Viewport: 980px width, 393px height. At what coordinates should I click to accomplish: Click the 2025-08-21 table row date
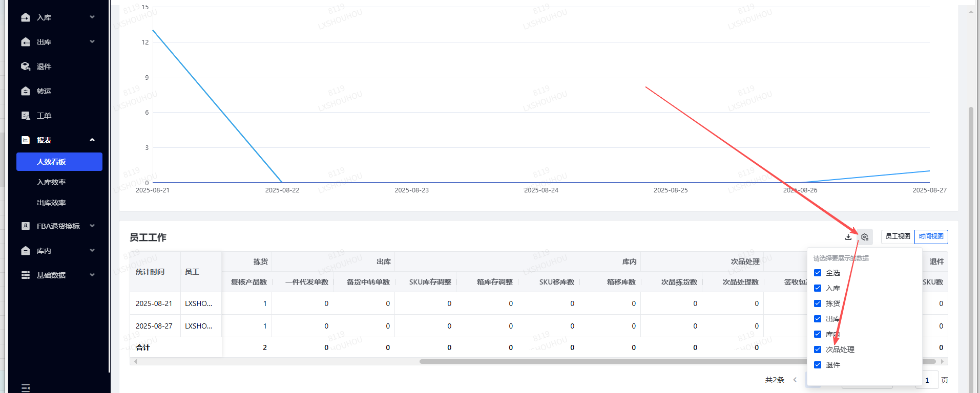(154, 303)
